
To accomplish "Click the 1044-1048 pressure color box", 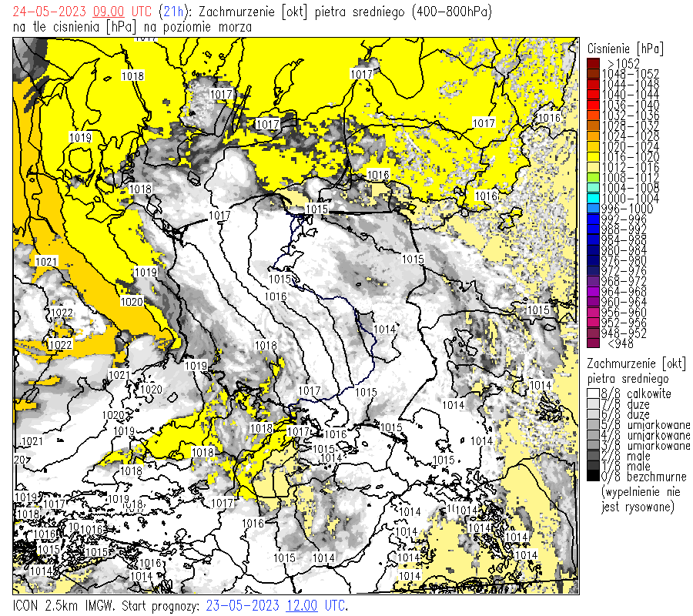I will [x=593, y=84].
